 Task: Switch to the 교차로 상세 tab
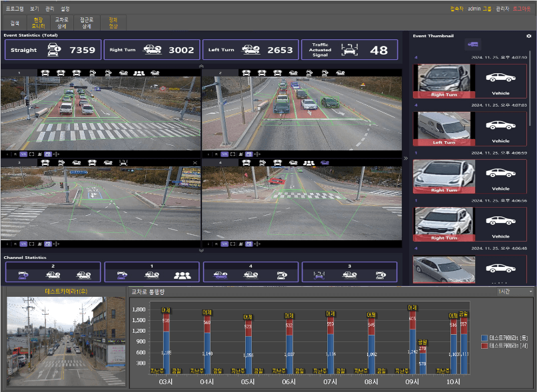[x=62, y=23]
